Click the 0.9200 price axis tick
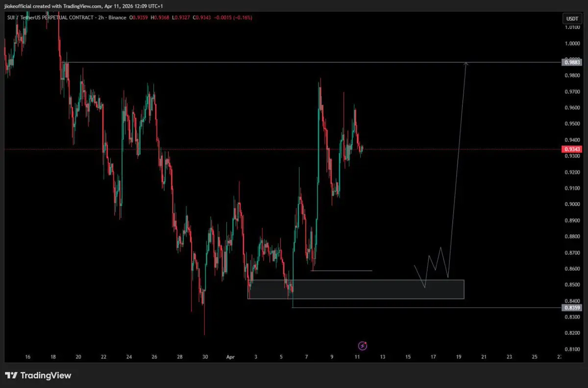 click(x=572, y=172)
